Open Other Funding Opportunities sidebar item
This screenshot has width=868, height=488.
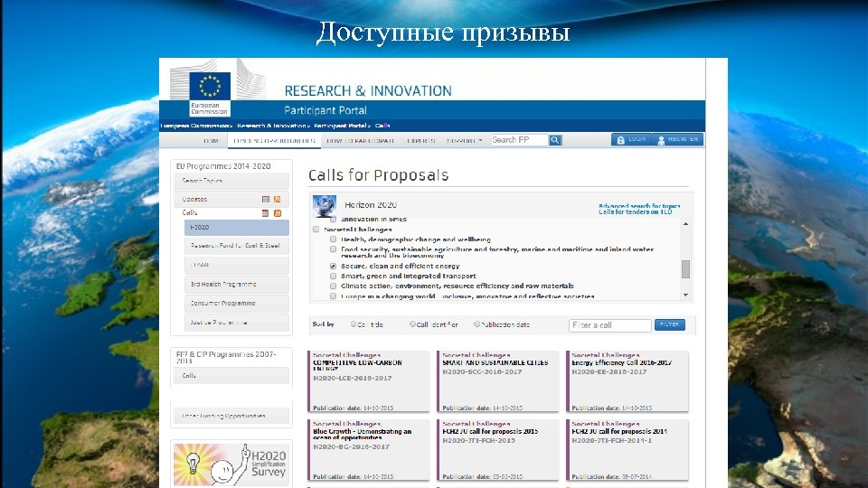[x=231, y=416]
